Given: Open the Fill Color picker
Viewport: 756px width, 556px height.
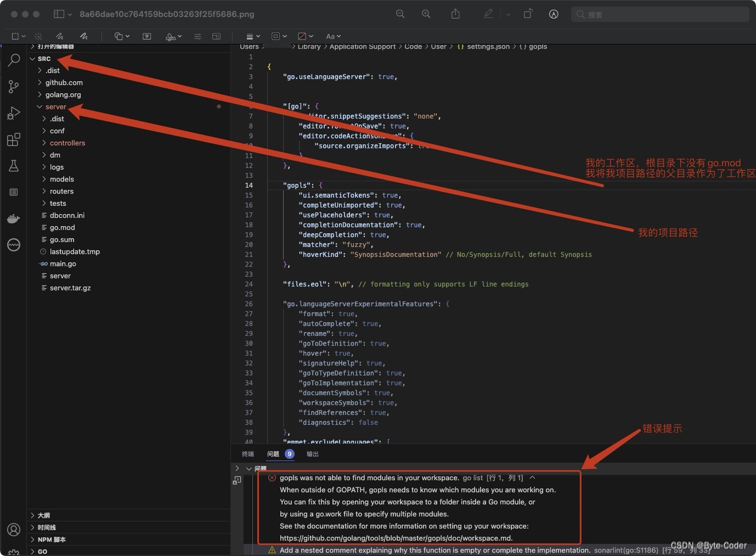Looking at the screenshot, I should pyautogui.click(x=305, y=36).
